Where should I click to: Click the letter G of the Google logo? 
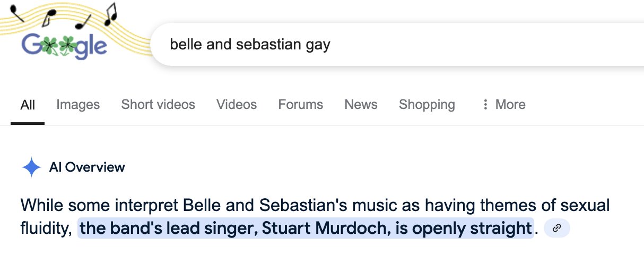coord(31,46)
